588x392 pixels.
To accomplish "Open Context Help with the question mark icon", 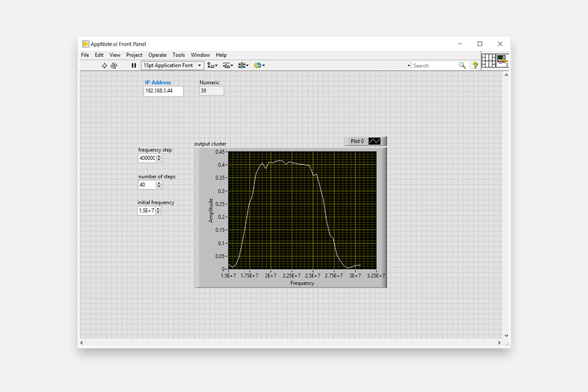I will [x=475, y=65].
